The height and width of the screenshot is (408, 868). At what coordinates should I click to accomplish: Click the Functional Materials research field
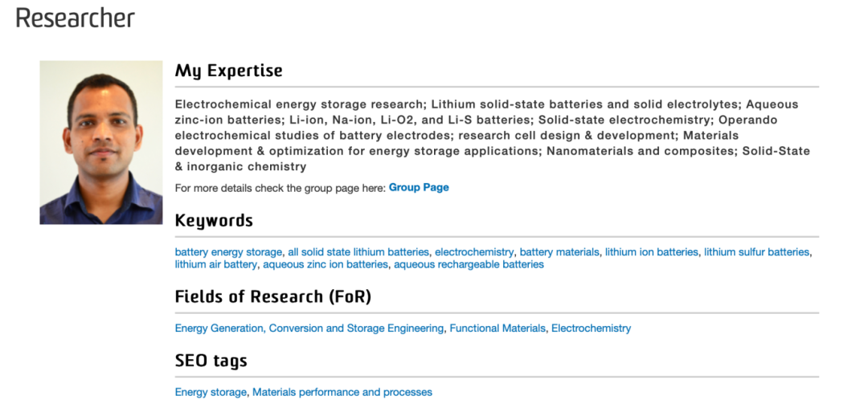(x=497, y=328)
